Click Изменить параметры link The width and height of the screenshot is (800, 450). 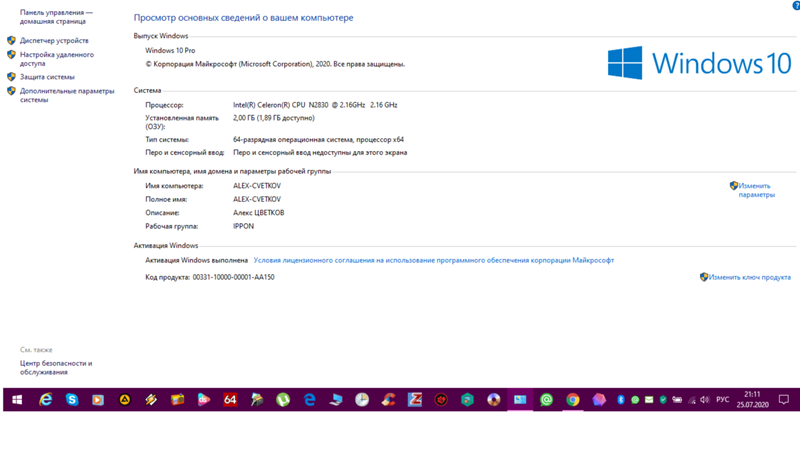tap(756, 190)
